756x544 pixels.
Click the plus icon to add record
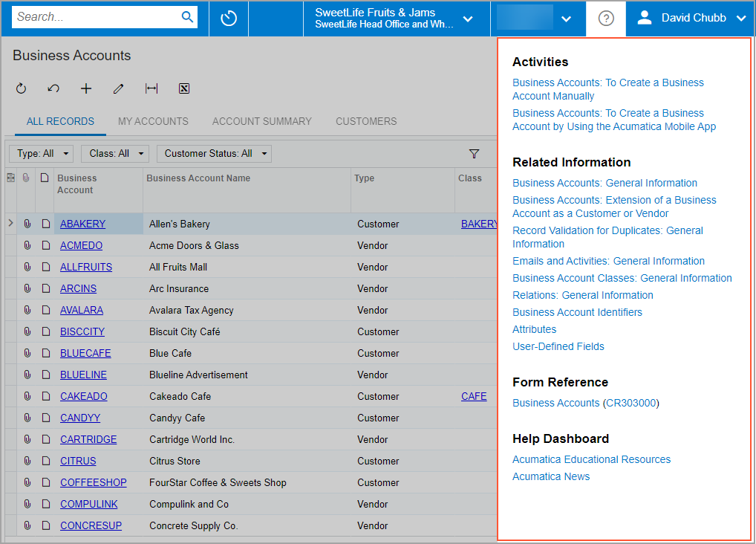86,89
